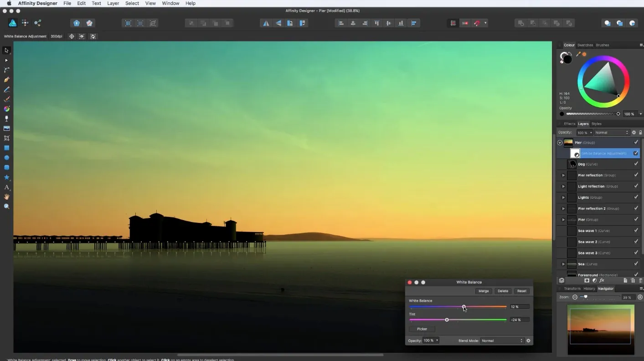
Task: Expand the Light reflection group
Action: point(563,186)
